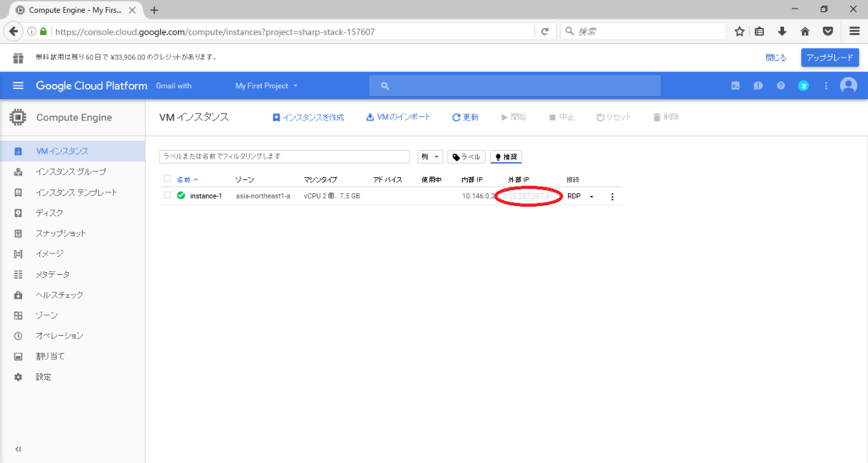Image resolution: width=868 pixels, height=463 pixels.
Task: Focus the Cloud Platform search box
Action: coord(515,86)
